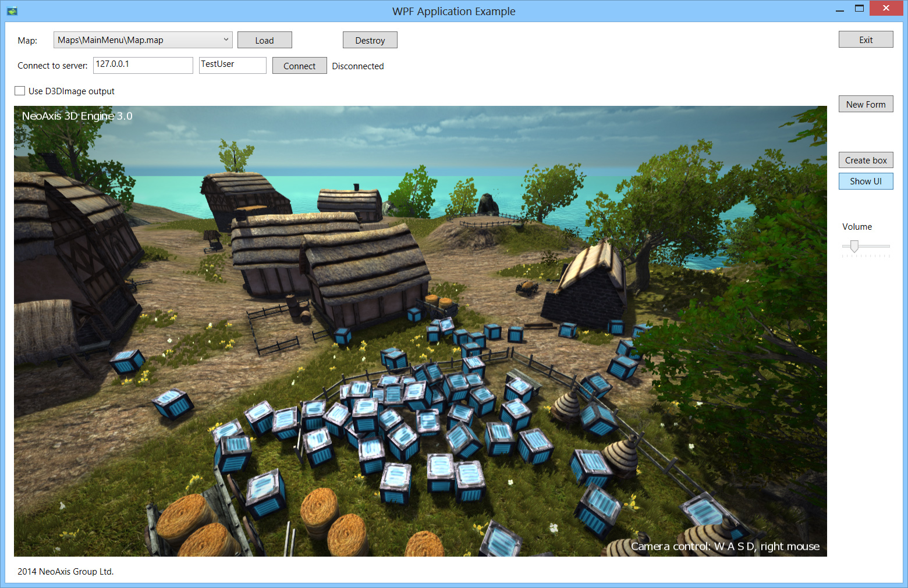
Task: Click the application icon in title bar
Action: 12,10
